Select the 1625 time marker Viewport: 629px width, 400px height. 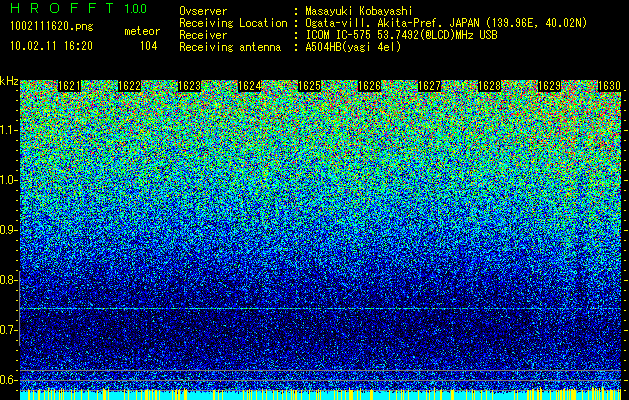[x=309, y=86]
